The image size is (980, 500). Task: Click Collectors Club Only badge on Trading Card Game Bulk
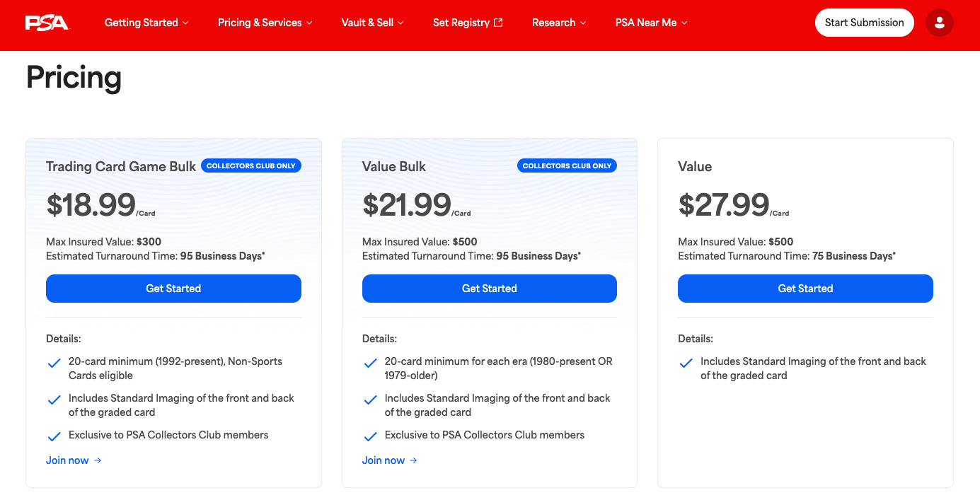tap(251, 165)
